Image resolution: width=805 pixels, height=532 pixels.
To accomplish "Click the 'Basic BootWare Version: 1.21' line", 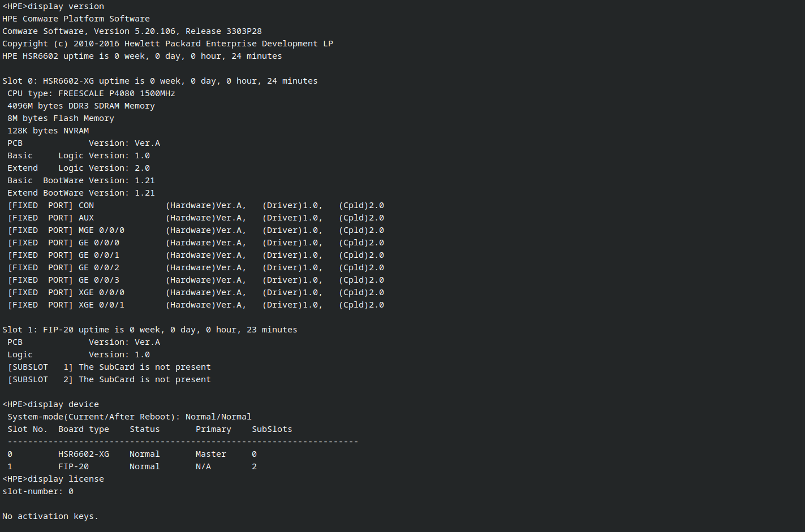I will 81,180.
